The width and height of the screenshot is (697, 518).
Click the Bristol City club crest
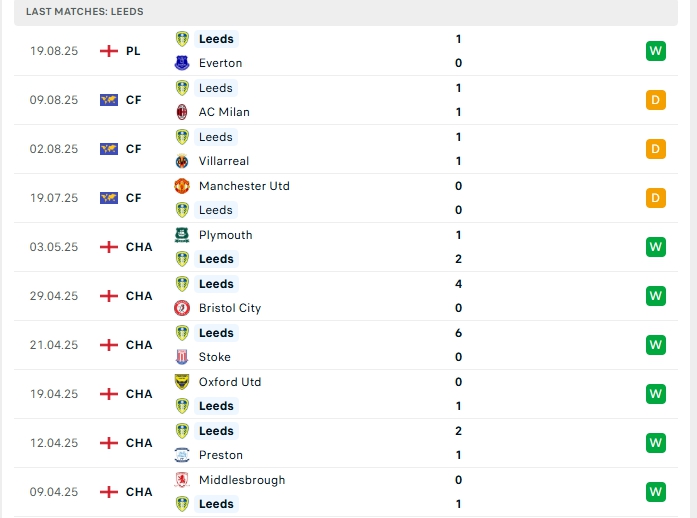[x=182, y=308]
